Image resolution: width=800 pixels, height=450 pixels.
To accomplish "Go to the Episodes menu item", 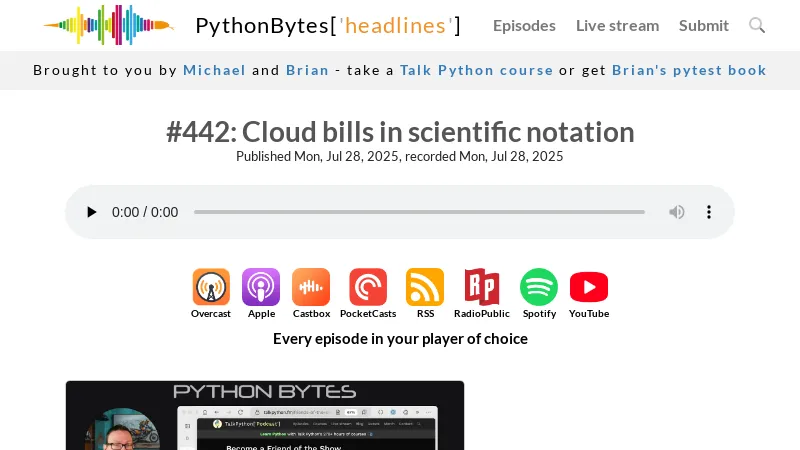I will [x=524, y=25].
